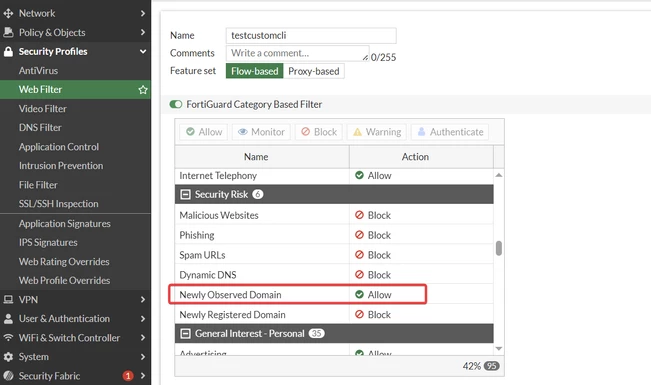Click the Monitor action button
The height and width of the screenshot is (385, 651).
click(261, 132)
